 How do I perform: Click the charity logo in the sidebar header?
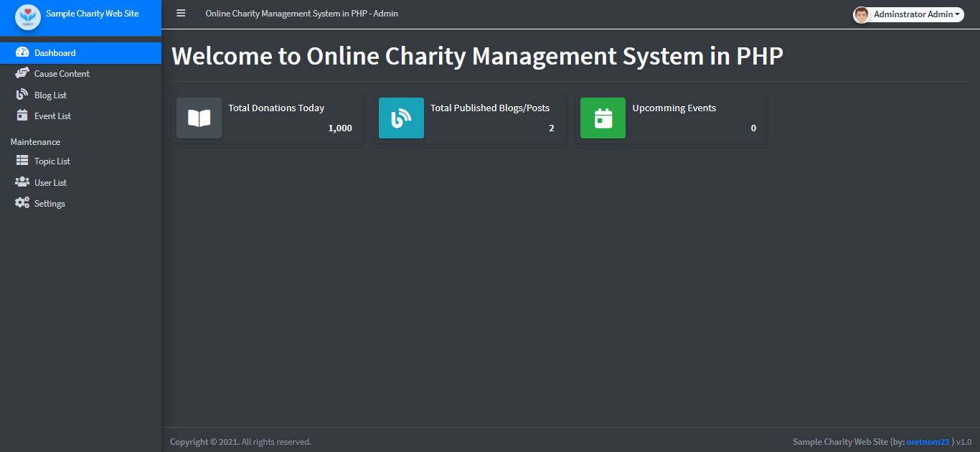coord(27,17)
